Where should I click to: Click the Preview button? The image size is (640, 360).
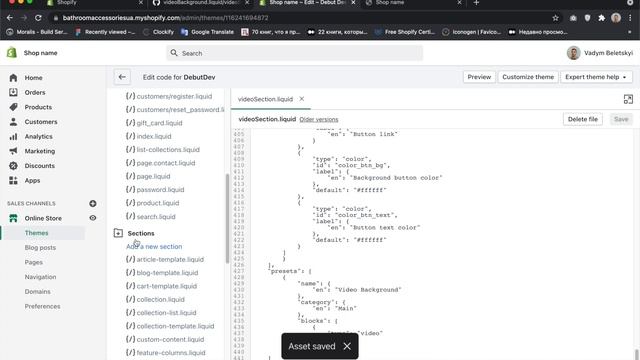click(479, 77)
